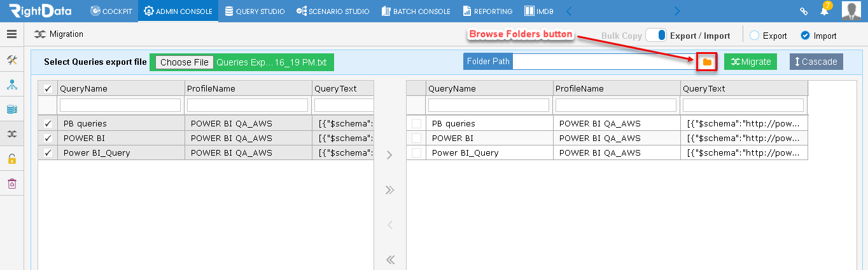Switch to the QUERY STUDIO tab
Screen dimensions: 868x270
255,11
